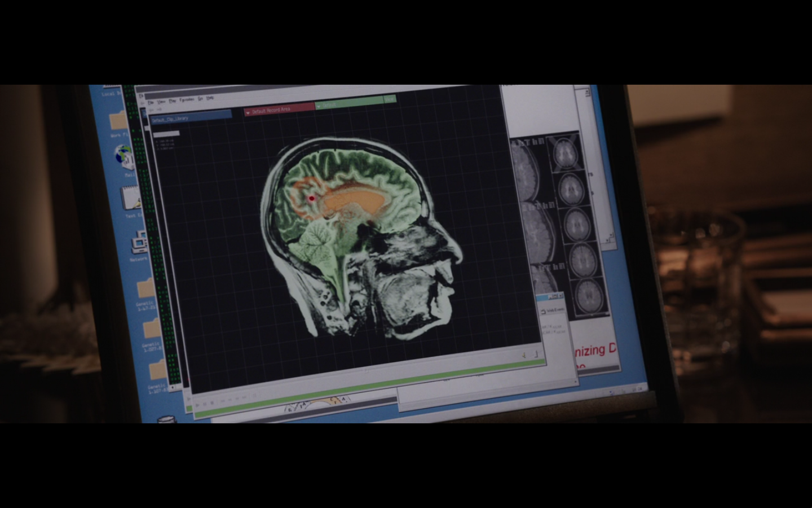The height and width of the screenshot is (508, 812).
Task: Open the Favorites menu
Action: coord(187,100)
